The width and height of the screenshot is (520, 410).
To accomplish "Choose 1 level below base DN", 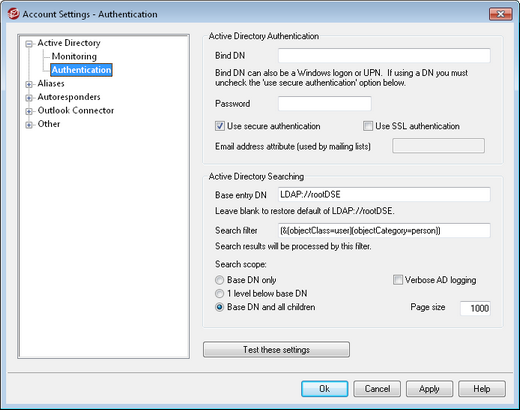I will pyautogui.click(x=219, y=294).
